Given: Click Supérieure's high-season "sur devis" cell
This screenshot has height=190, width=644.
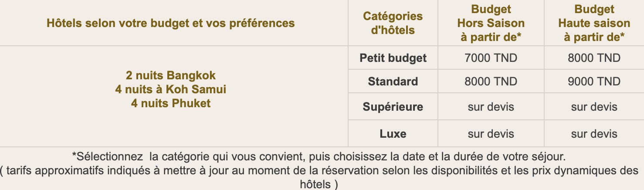Looking at the screenshot, I should [x=594, y=107].
